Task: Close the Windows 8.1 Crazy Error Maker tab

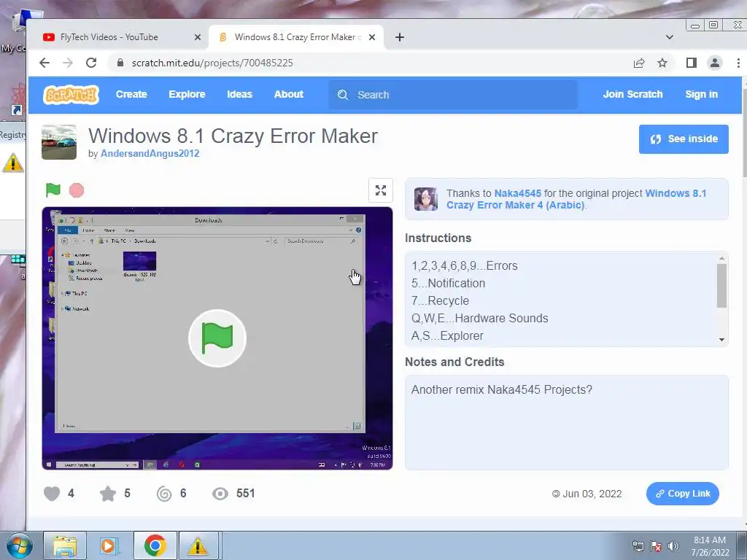Action: pos(372,37)
